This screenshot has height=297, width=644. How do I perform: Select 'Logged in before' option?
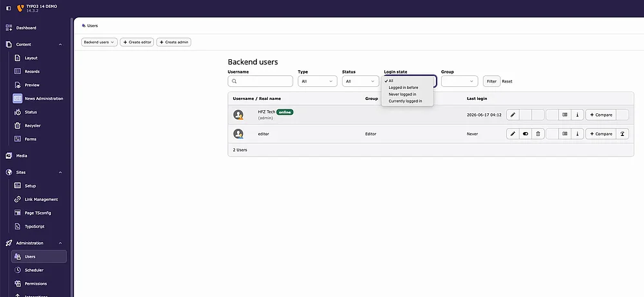[x=407, y=88]
